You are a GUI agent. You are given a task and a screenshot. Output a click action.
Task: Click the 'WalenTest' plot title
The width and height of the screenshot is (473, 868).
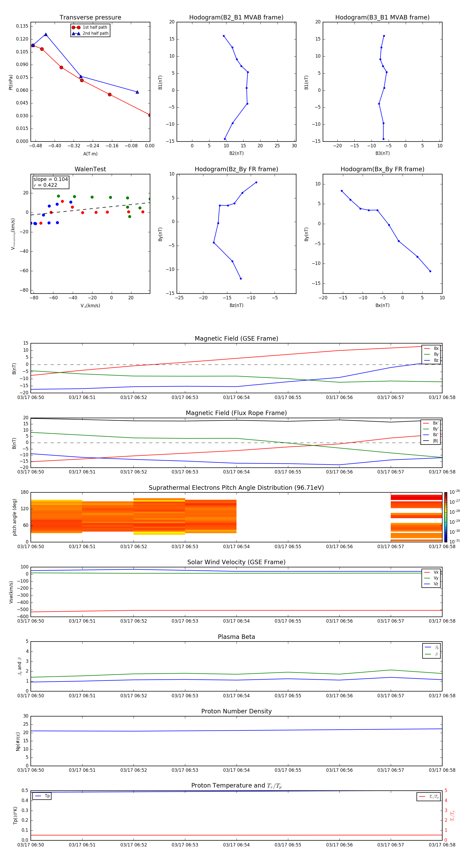(90, 169)
